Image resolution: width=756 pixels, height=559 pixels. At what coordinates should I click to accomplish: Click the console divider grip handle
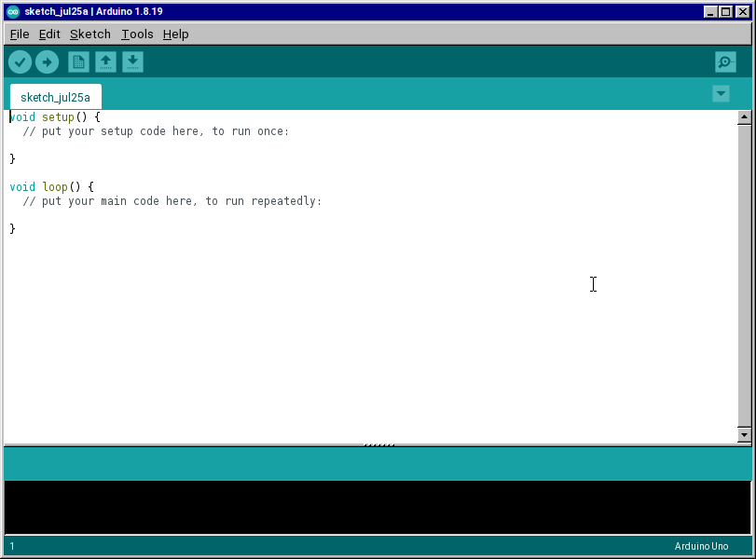tap(379, 444)
